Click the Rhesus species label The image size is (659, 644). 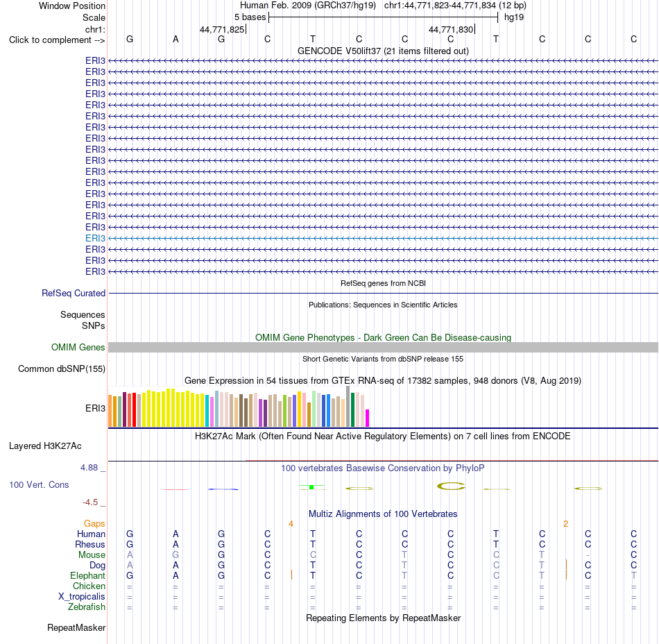[x=90, y=544]
